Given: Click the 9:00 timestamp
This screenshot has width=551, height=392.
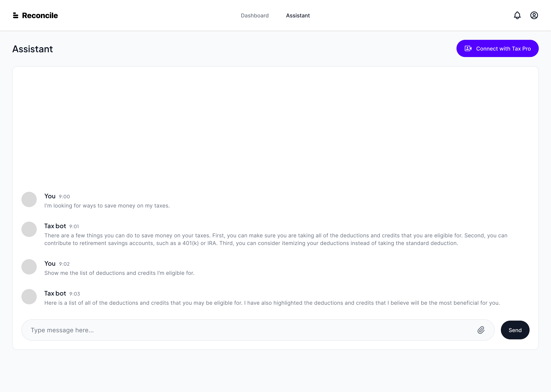Looking at the screenshot, I should [x=64, y=197].
